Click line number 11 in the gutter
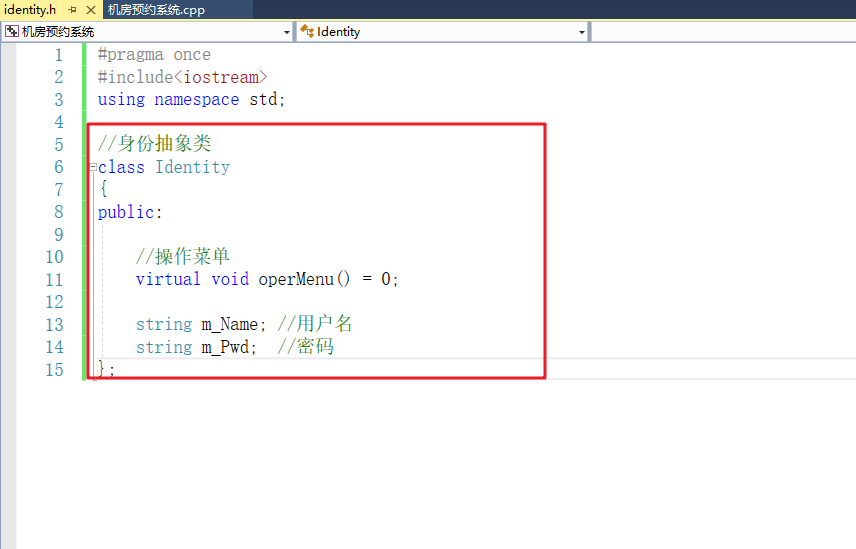 click(53, 279)
